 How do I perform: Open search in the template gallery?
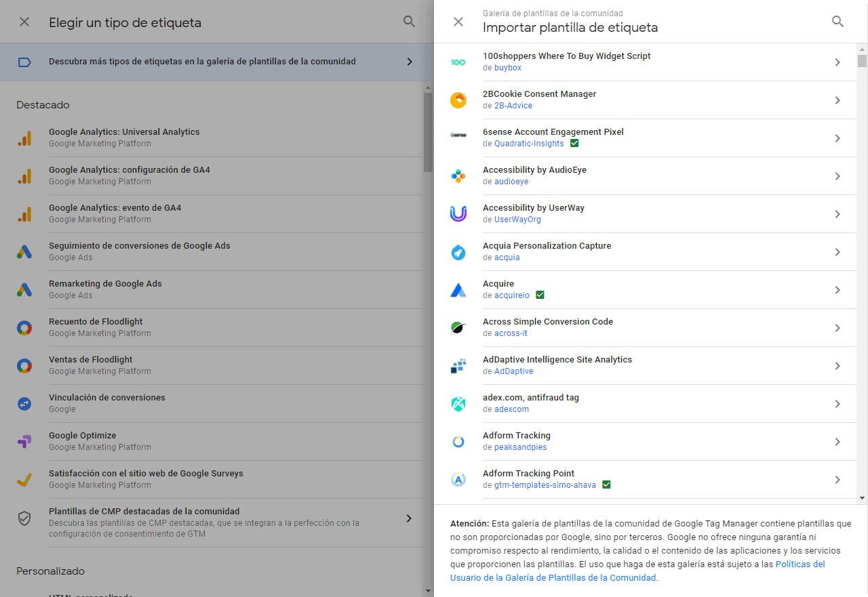pos(837,21)
